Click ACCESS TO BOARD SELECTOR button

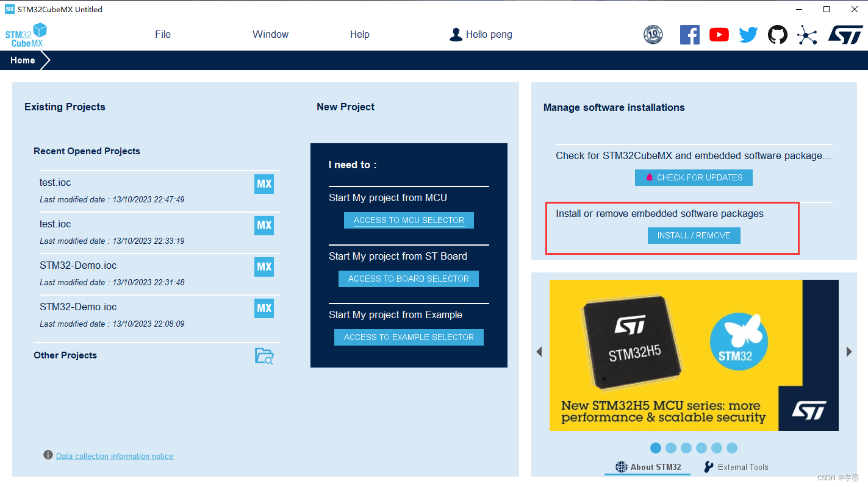coord(409,279)
